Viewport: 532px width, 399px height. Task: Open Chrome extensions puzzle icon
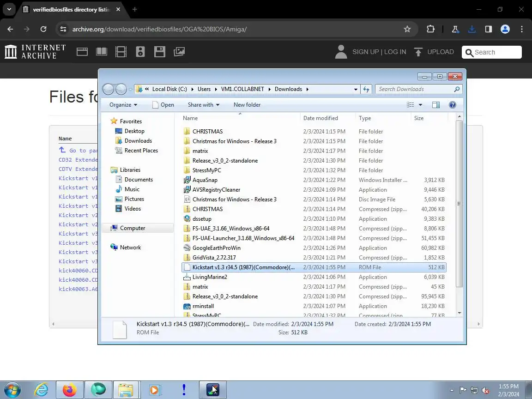click(x=430, y=29)
